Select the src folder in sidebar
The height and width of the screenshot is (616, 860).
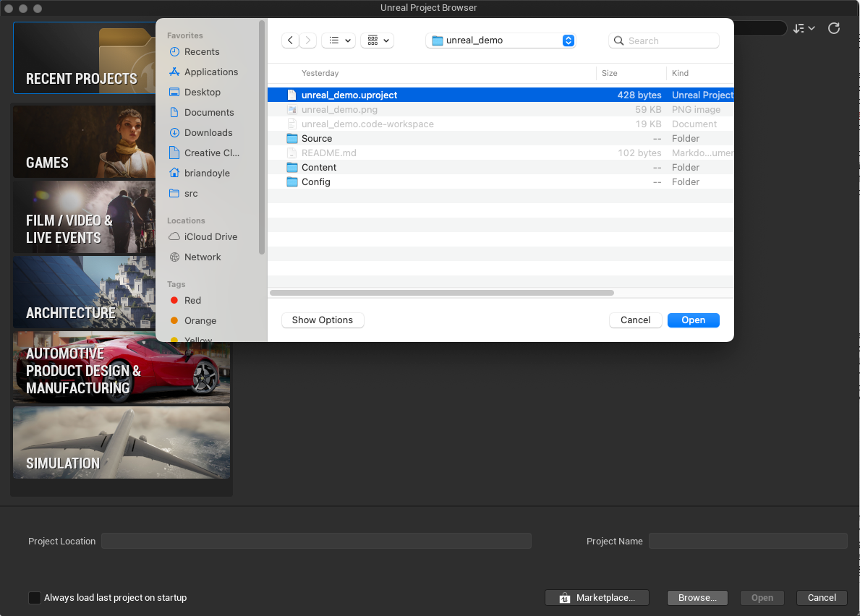click(x=191, y=194)
